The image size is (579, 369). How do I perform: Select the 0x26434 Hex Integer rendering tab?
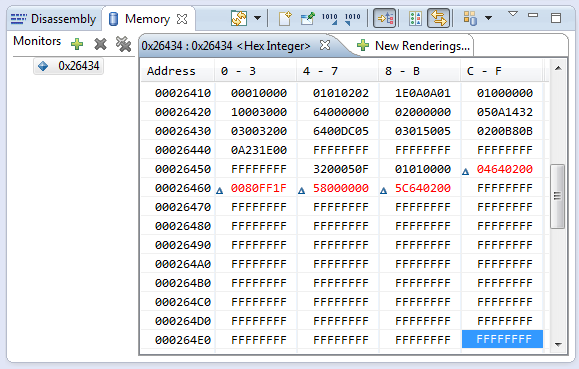click(x=226, y=46)
